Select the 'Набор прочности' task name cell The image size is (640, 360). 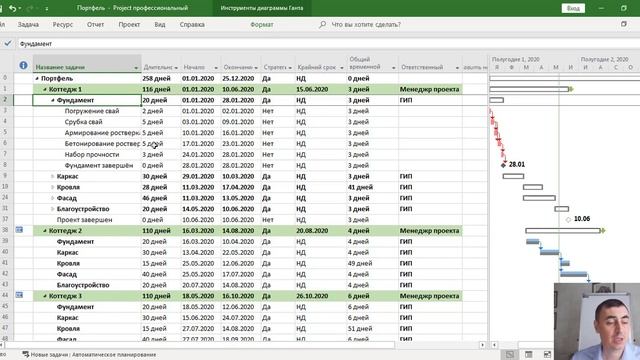[87, 154]
